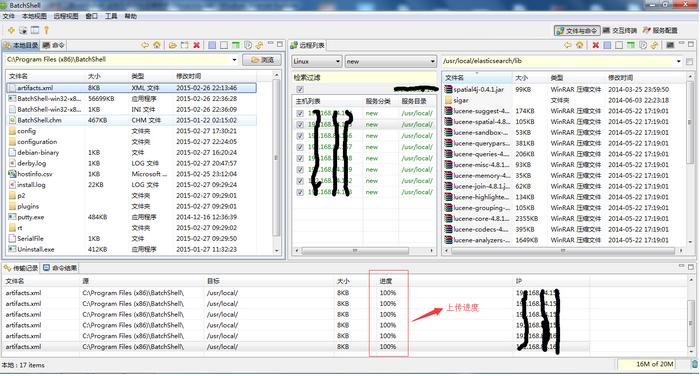Click the memory garbage collector icon in status bar
The height and width of the screenshot is (376, 700).
[x=695, y=364]
